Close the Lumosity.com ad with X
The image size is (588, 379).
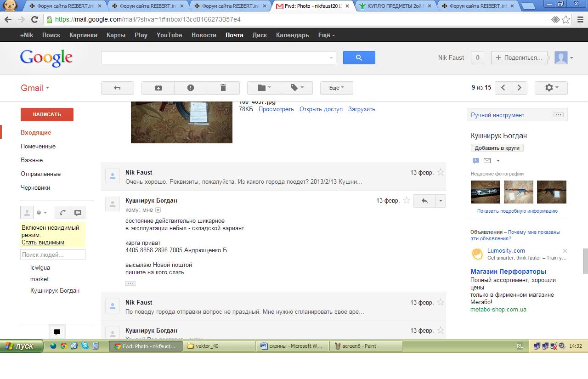click(565, 251)
